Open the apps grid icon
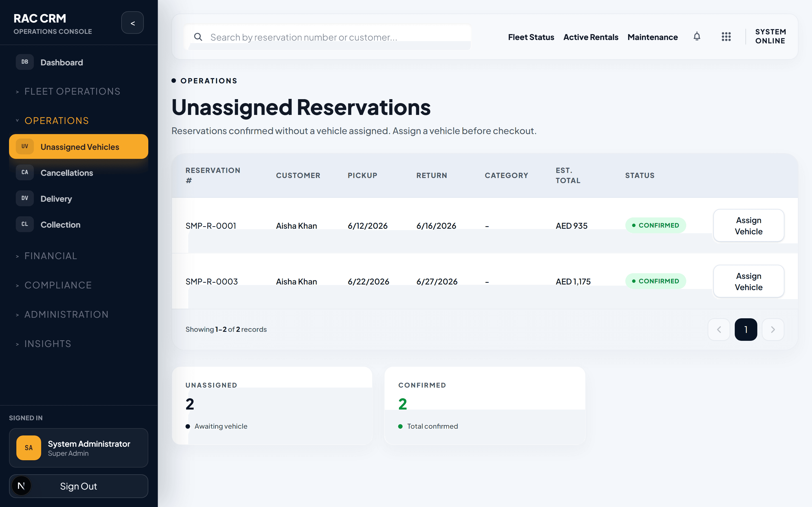Screen dimensions: 812x507 click(x=726, y=37)
